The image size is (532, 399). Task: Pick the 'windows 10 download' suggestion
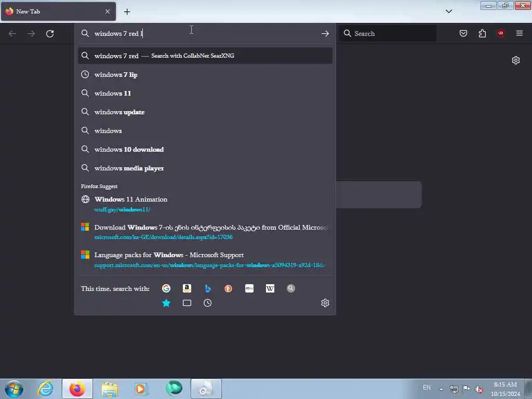pos(205,149)
